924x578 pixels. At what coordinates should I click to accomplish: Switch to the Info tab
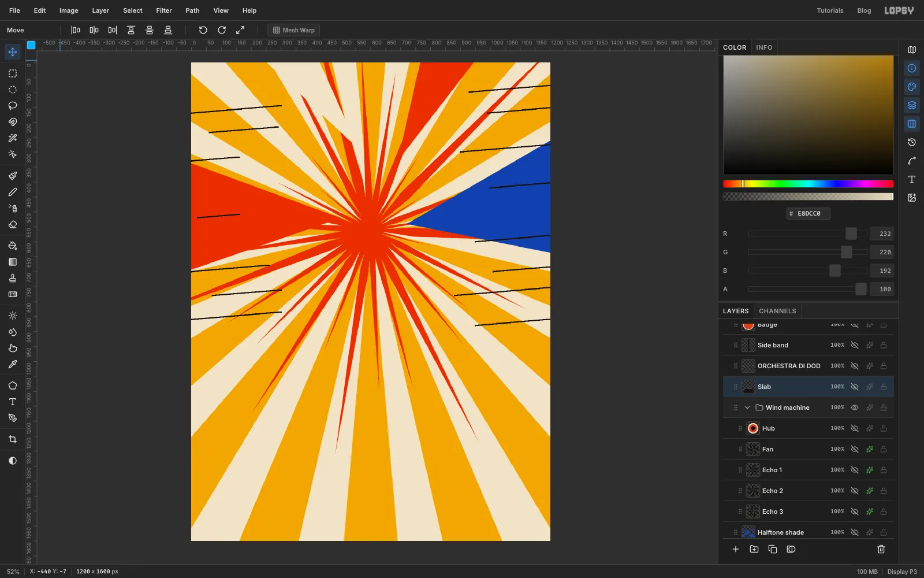point(764,47)
